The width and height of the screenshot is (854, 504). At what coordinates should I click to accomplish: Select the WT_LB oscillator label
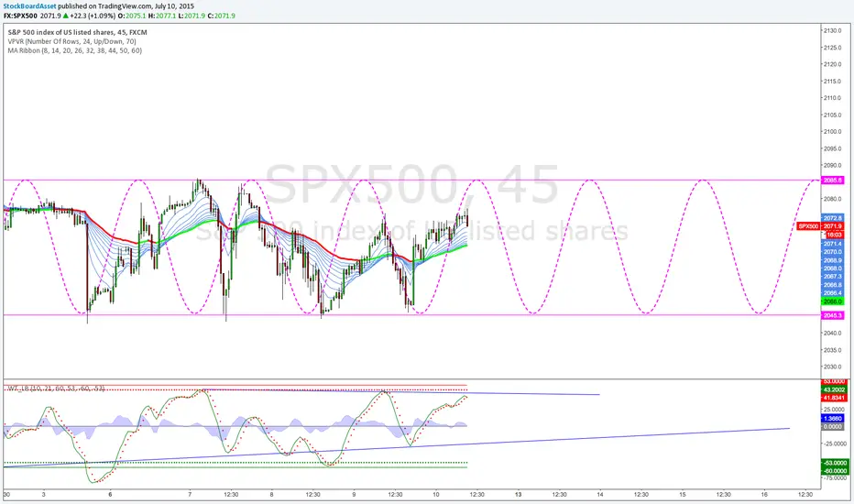[56, 389]
